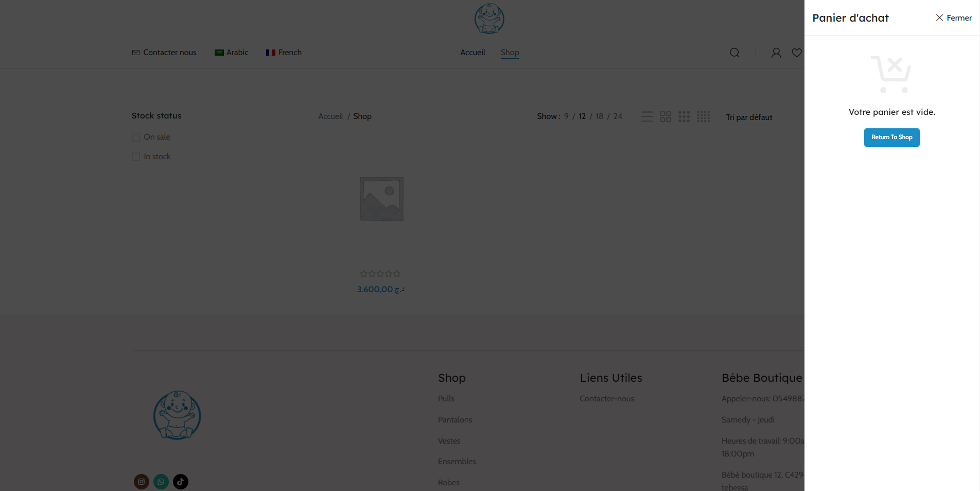This screenshot has height=491, width=980.
Task: Open the Instagram social icon
Action: point(142,482)
